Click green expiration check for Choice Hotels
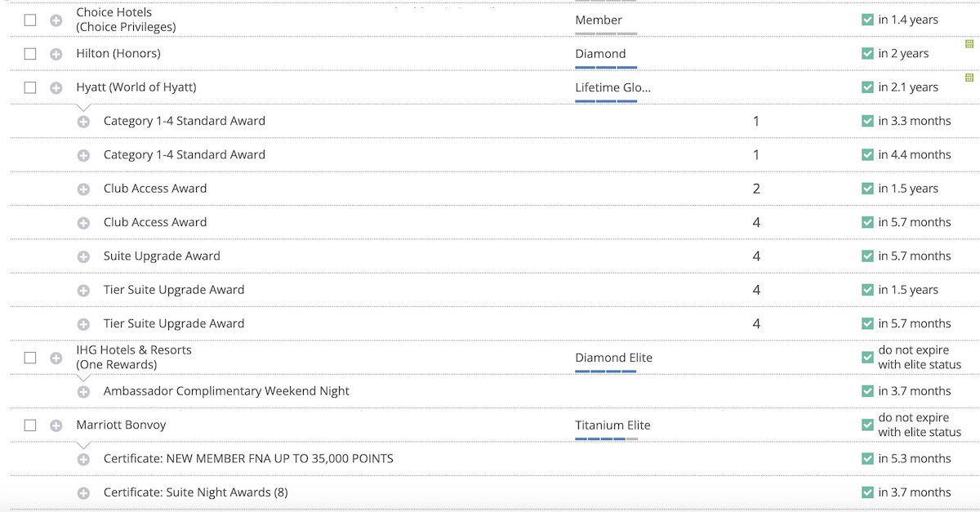The image size is (980, 512). click(x=867, y=20)
